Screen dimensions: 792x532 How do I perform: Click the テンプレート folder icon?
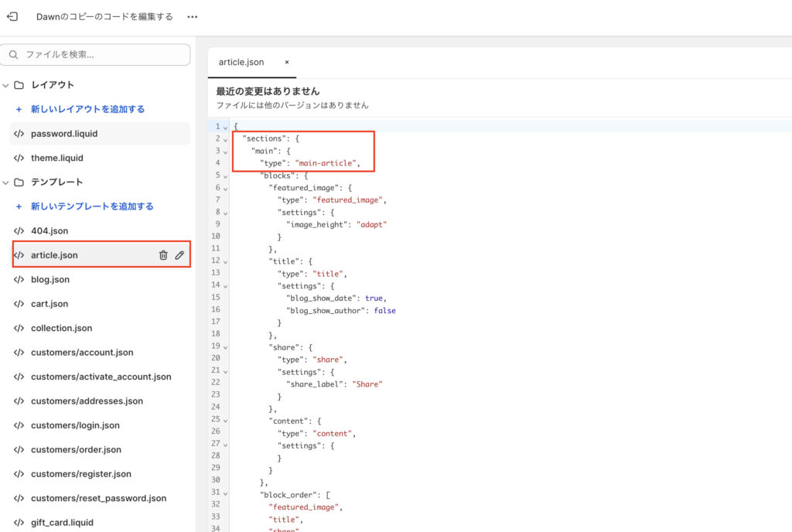19,182
